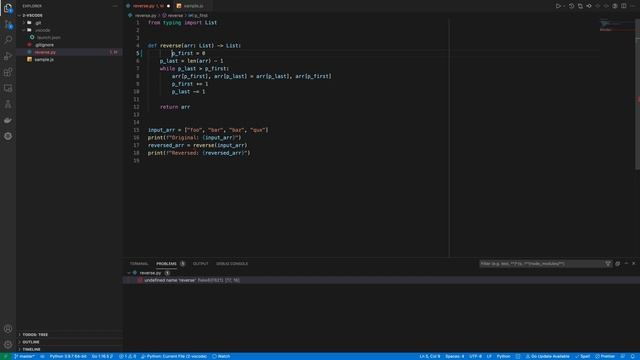This screenshot has height=360, width=640.
Task: Click the UTF-8 encoding indicator
Action: click(475, 356)
